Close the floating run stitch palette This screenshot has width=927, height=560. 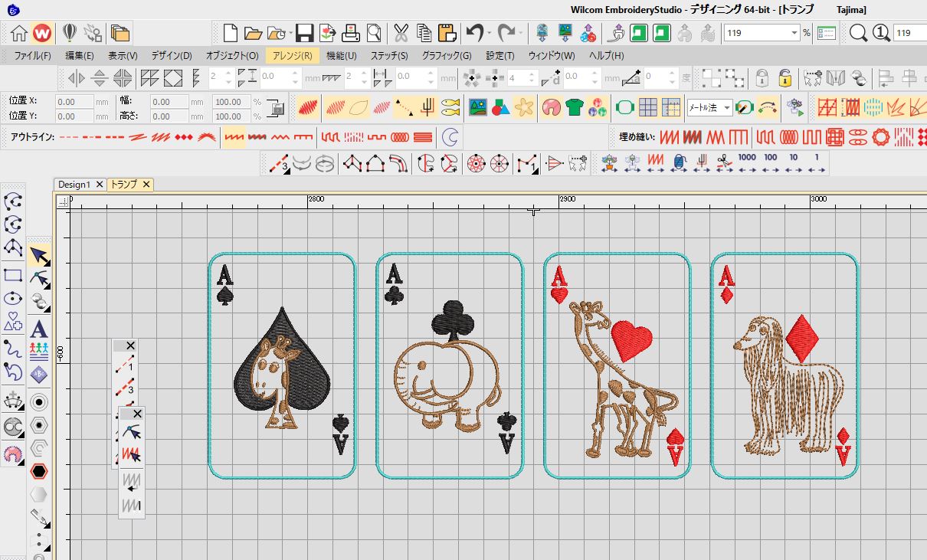point(130,346)
